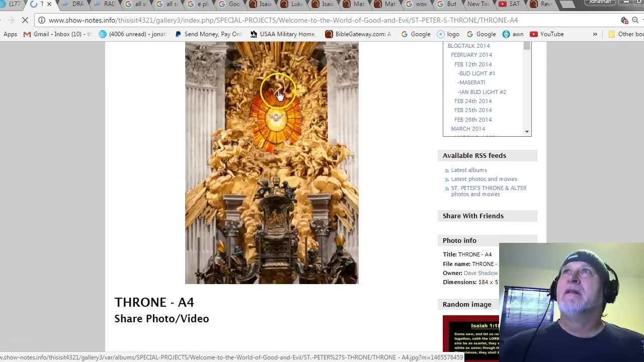The image size is (644, 362).
Task: Open ST. PETER'S THRONE & ALTER feed
Action: (489, 191)
